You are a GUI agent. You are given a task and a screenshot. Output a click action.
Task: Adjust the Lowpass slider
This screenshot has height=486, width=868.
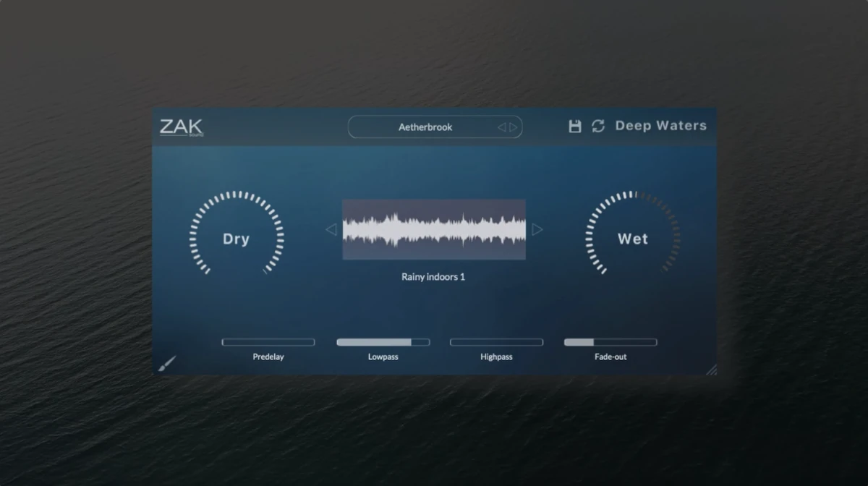click(x=383, y=341)
